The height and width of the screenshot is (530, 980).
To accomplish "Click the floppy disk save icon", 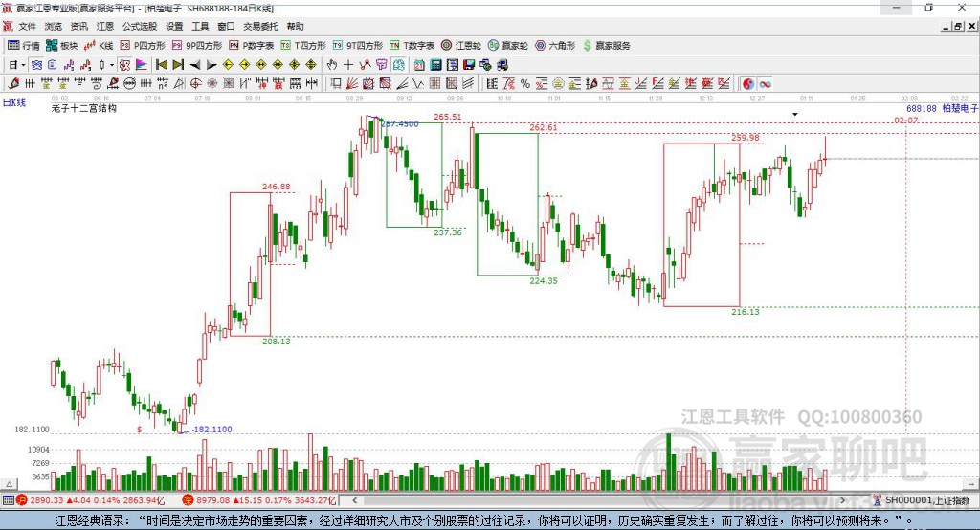I will [469, 65].
